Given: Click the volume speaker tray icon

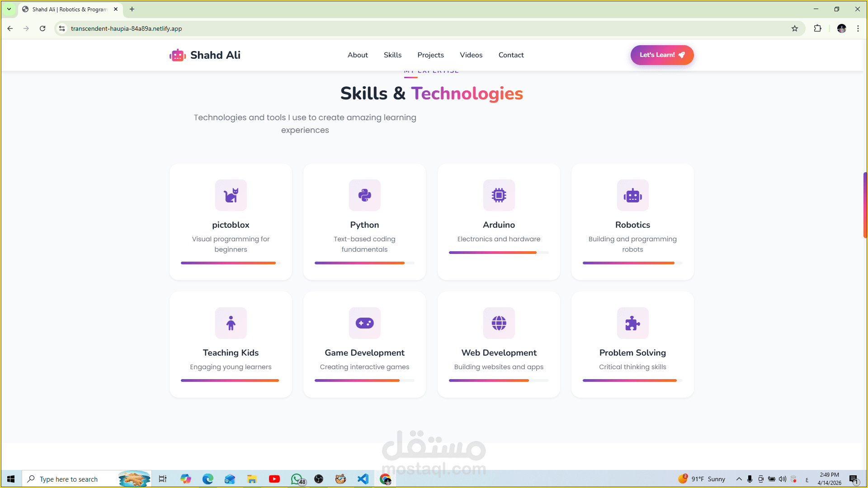Looking at the screenshot, I should (783, 479).
